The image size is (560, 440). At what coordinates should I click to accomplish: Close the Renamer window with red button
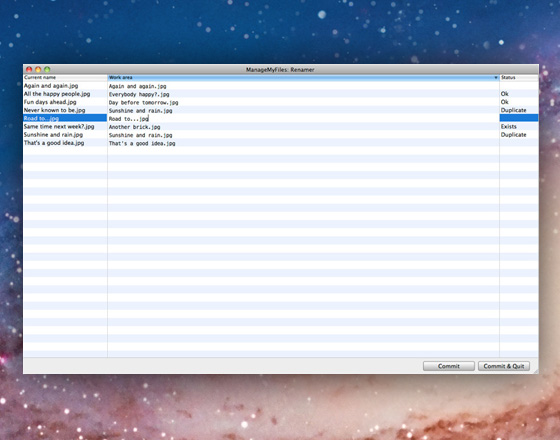(x=29, y=70)
